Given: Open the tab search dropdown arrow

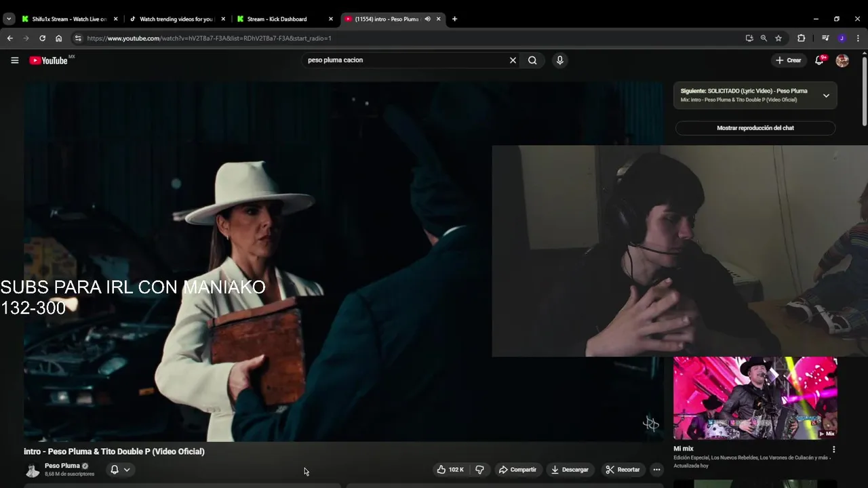Looking at the screenshot, I should (x=9, y=19).
